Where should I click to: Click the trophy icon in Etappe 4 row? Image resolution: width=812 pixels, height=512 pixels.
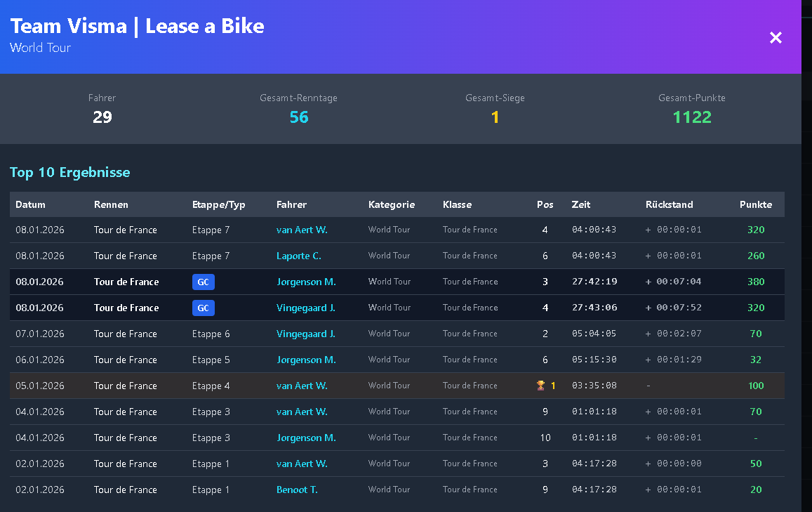540,386
